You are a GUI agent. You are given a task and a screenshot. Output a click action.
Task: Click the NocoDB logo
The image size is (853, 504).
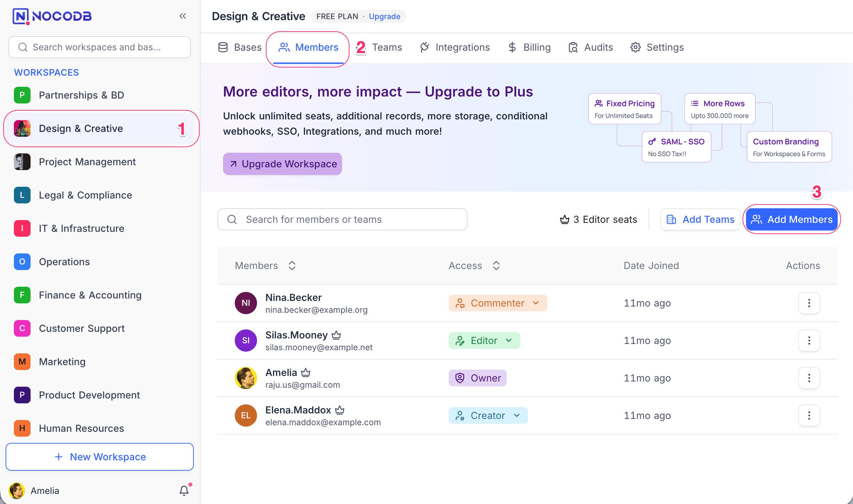pos(52,16)
